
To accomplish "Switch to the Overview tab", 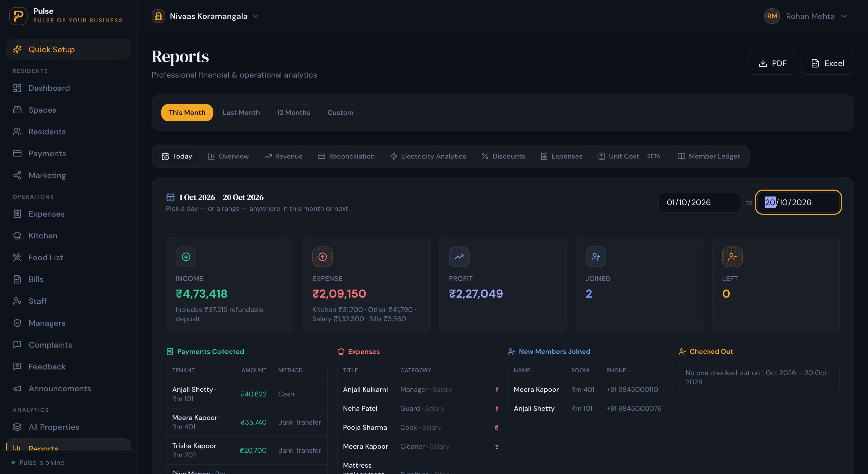I will pyautogui.click(x=228, y=157).
